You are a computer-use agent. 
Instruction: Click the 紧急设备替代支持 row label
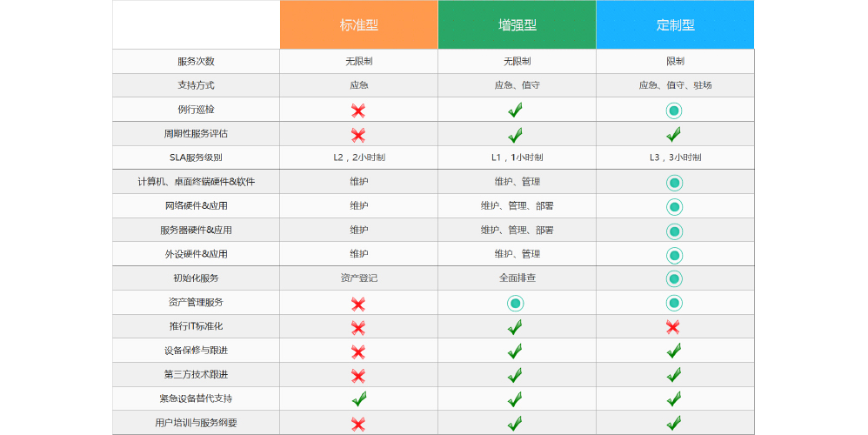point(196,398)
